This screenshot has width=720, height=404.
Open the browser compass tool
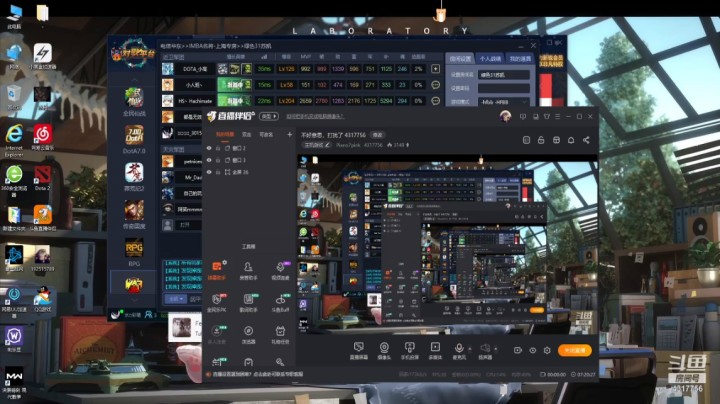pyautogui.click(x=248, y=334)
